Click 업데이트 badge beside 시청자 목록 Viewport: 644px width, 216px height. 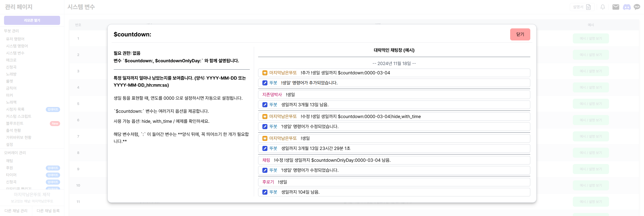[x=53, y=110]
